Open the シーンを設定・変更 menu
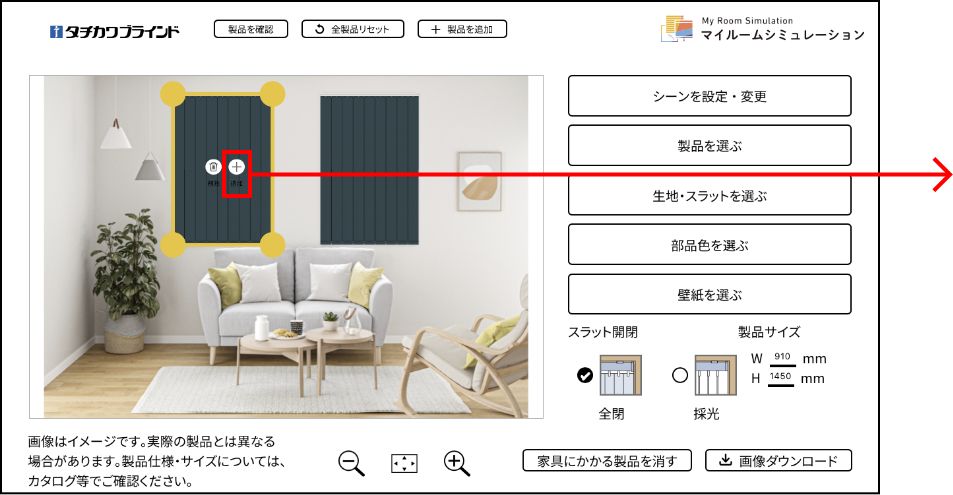The width and height of the screenshot is (953, 495). [709, 96]
